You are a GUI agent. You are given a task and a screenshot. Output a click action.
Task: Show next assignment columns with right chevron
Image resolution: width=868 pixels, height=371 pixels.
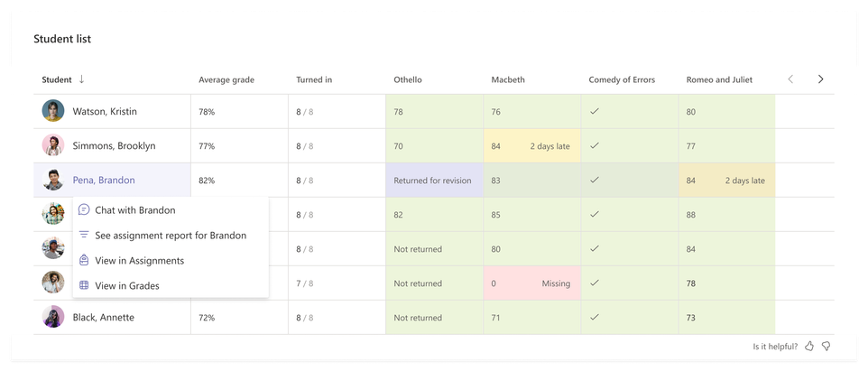pyautogui.click(x=820, y=79)
